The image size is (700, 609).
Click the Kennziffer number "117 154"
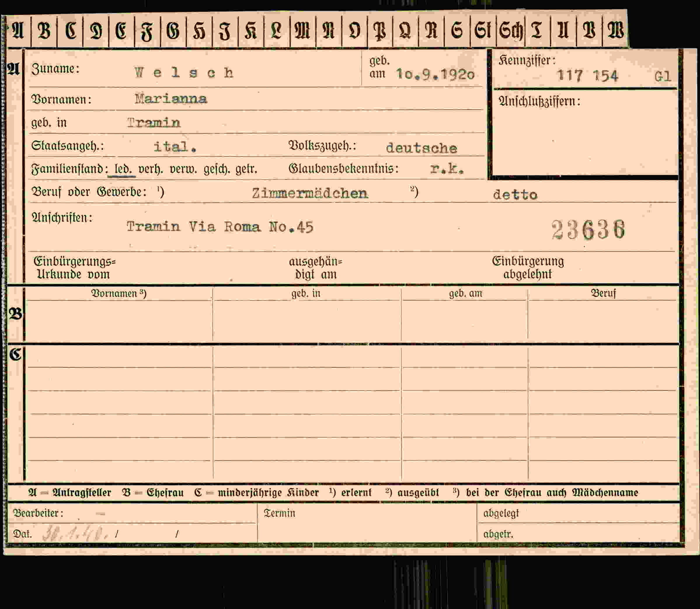[x=588, y=76]
